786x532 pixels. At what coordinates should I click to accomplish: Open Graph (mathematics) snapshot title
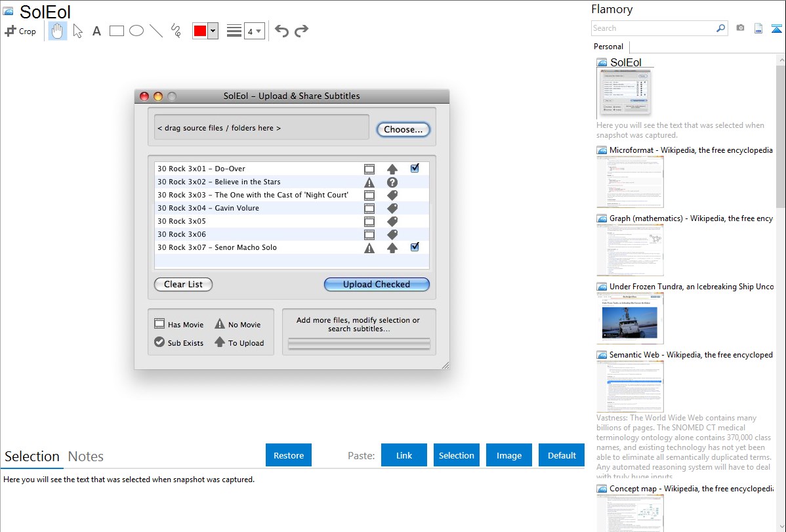tap(691, 218)
